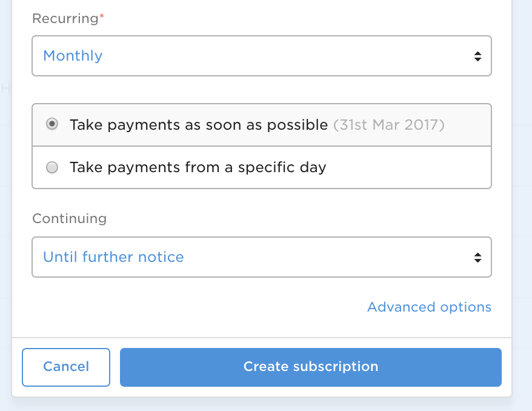Select 'Take payments from a specific day' radio
The height and width of the screenshot is (411, 532).
coord(53,167)
